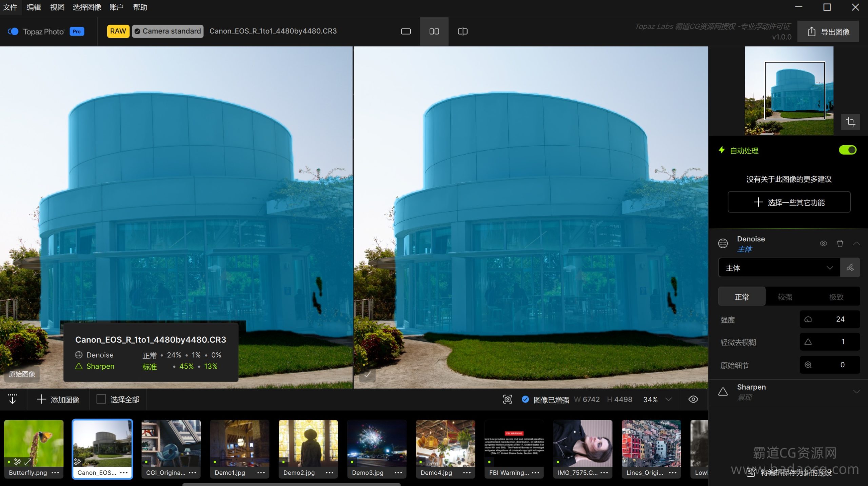Click the capture focus icon near zoom
Screen dimensions: 868x486
(x=507, y=399)
